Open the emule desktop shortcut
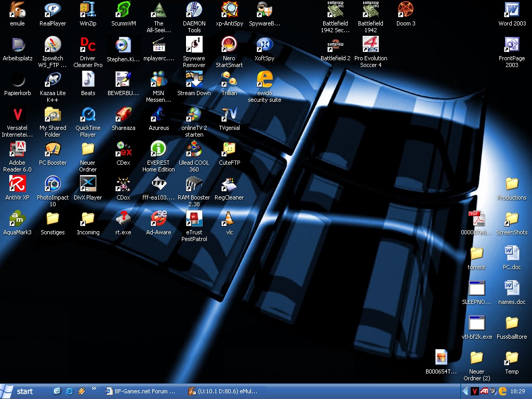 coord(17,14)
